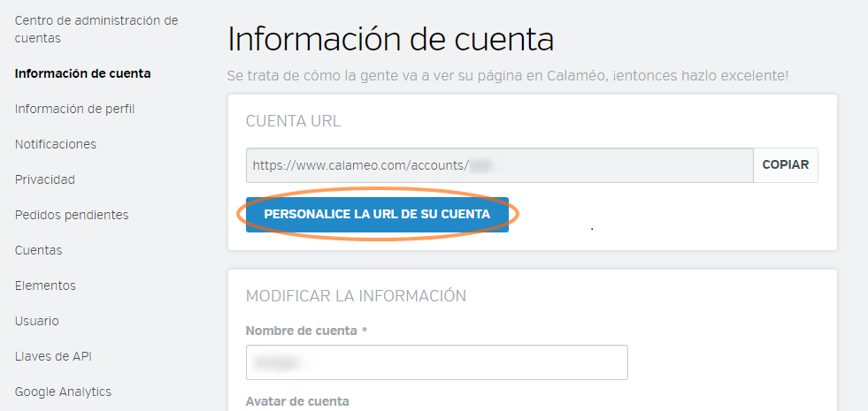
Task: Open Google Analytics settings
Action: click(x=63, y=392)
